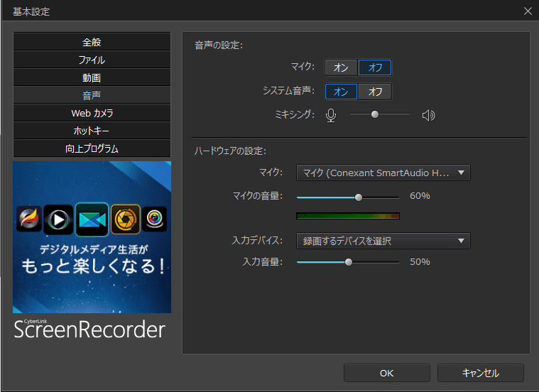Viewport: 539px width, 392px height.
Task: Turn the マイク toggle to オン
Action: [341, 67]
